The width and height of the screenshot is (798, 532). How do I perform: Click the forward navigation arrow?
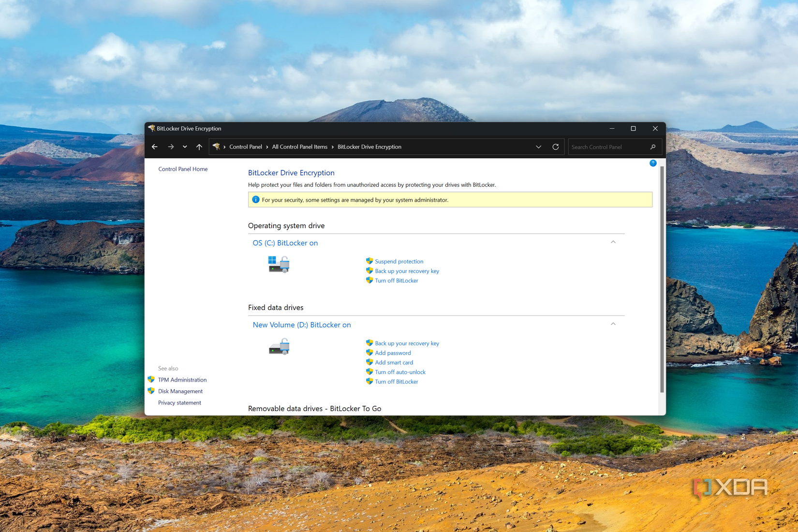coord(171,147)
